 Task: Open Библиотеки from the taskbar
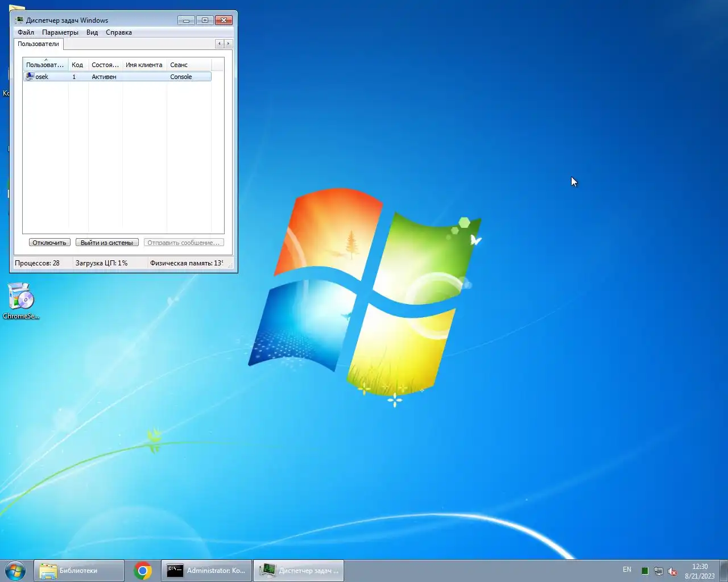click(x=79, y=571)
